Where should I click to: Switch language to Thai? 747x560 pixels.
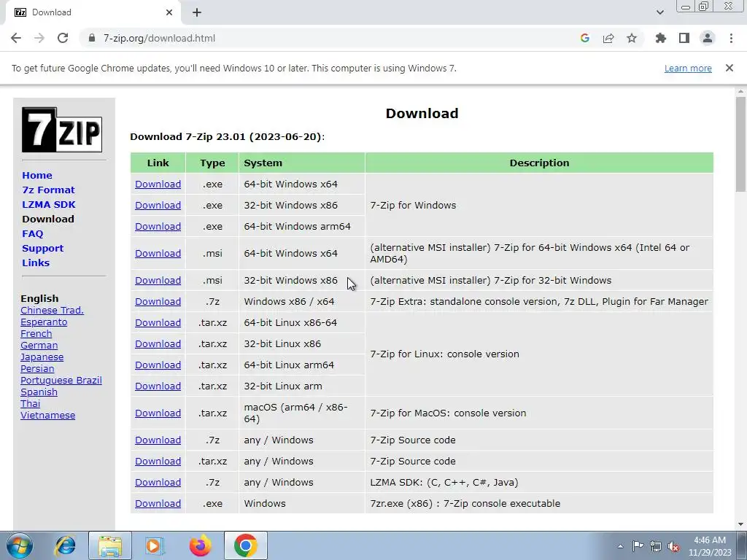pyautogui.click(x=30, y=403)
